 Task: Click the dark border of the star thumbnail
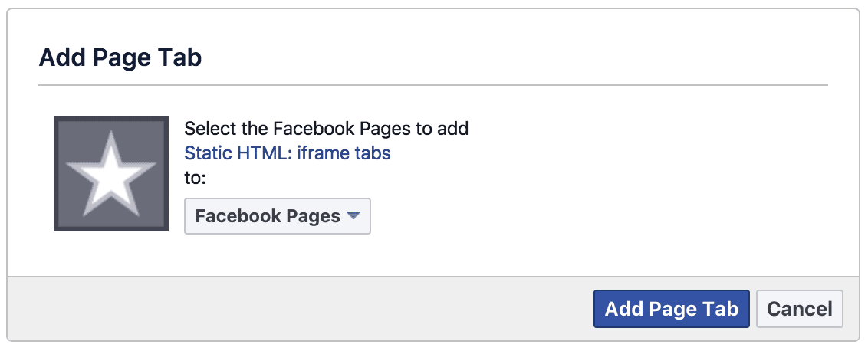coord(56,174)
